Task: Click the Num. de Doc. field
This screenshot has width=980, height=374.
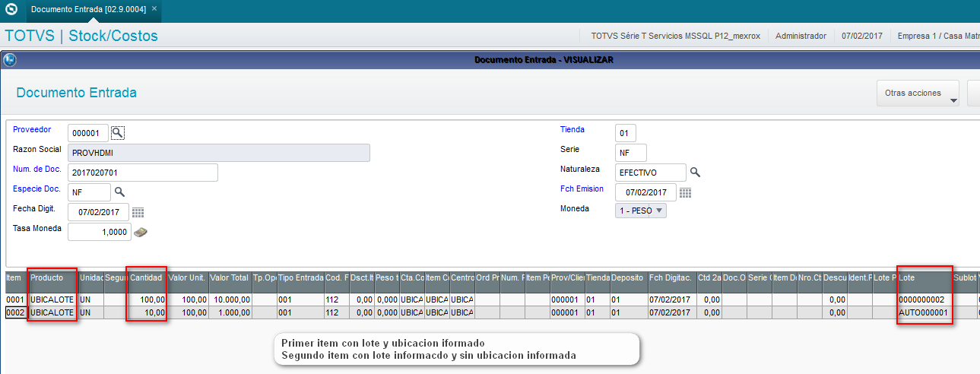Action: tap(143, 173)
